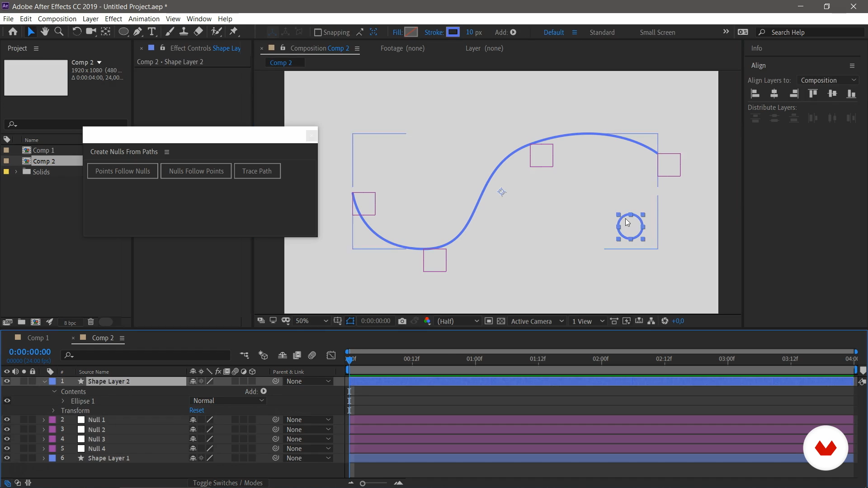Expand the Ellipse 1 property group
Image resolution: width=868 pixels, height=488 pixels.
(x=63, y=401)
